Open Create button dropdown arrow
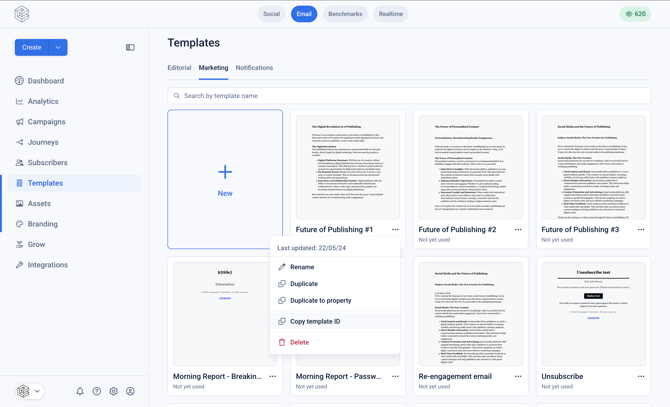The height and width of the screenshot is (407, 670). click(x=58, y=47)
